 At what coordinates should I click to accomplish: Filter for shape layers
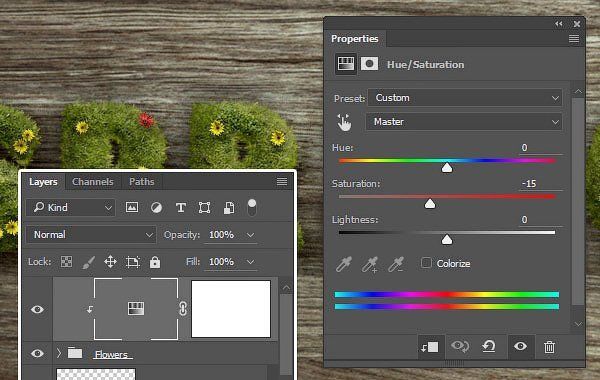coord(204,207)
